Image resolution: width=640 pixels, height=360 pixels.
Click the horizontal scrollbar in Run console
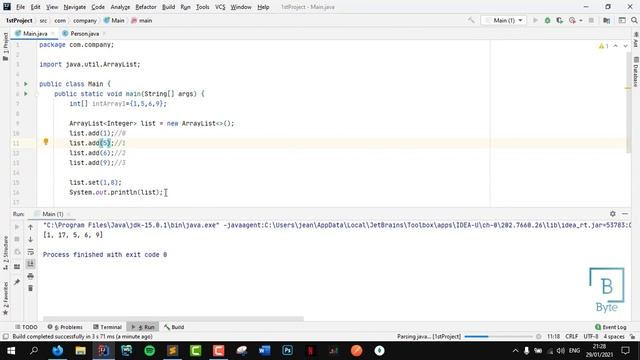tap(173, 318)
